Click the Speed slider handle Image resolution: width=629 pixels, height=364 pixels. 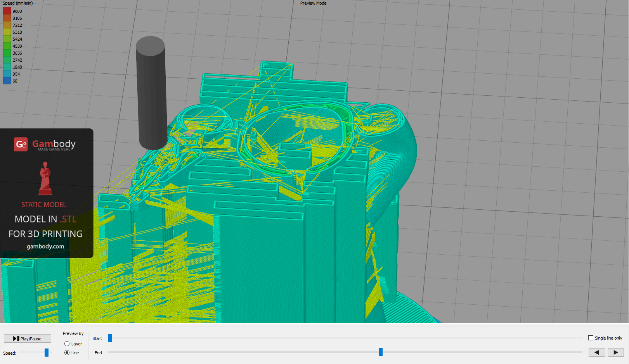point(47,352)
